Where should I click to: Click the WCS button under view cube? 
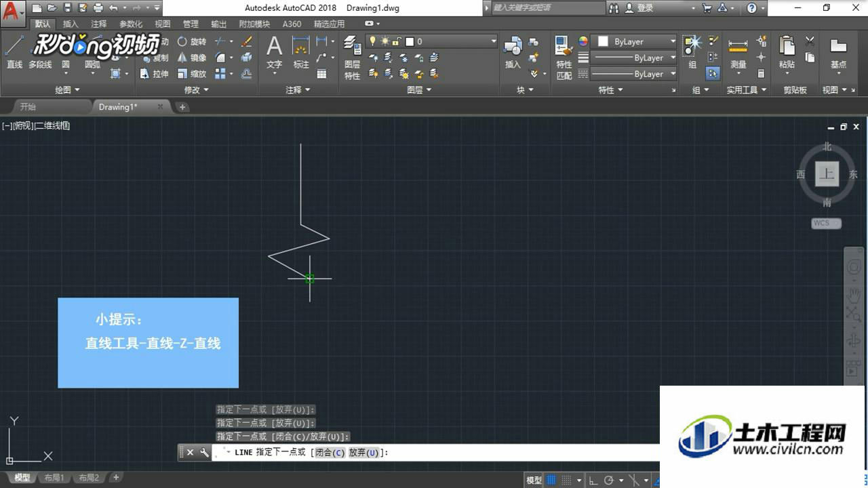tap(826, 223)
